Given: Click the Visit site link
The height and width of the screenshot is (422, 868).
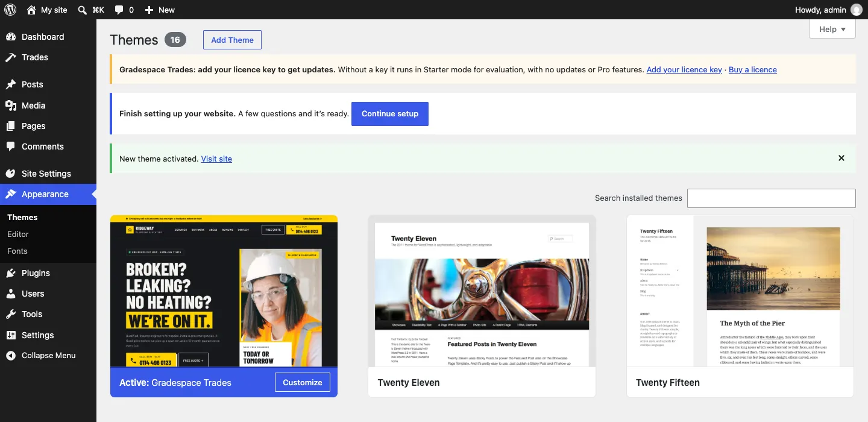Looking at the screenshot, I should (216, 159).
